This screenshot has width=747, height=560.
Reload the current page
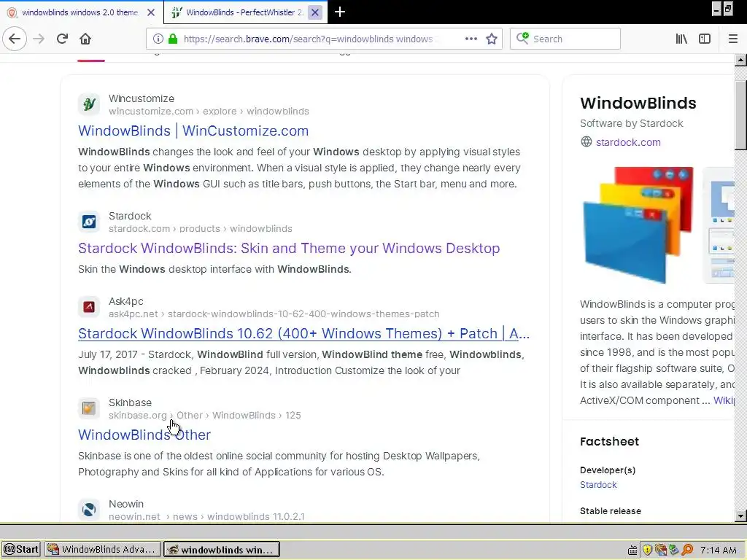62,39
